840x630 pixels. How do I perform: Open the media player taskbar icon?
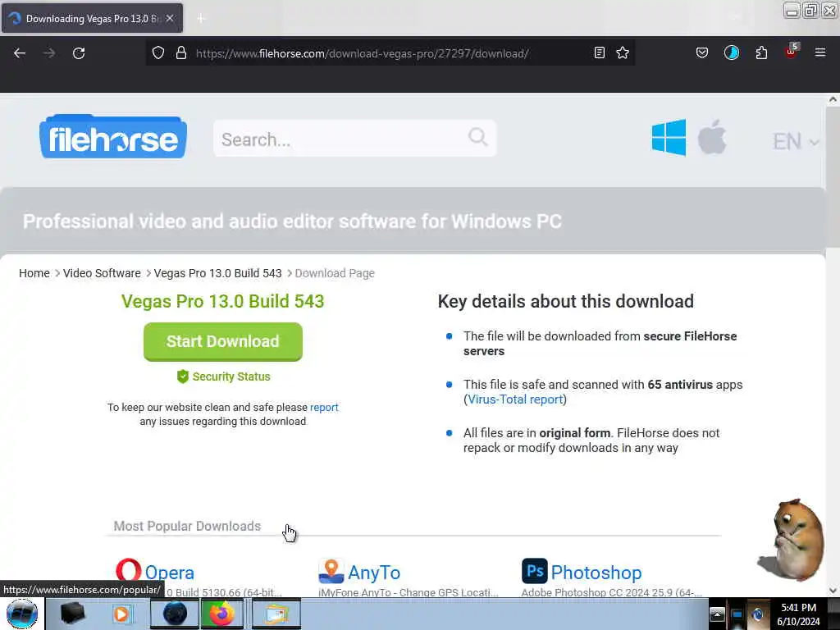[x=121, y=614]
